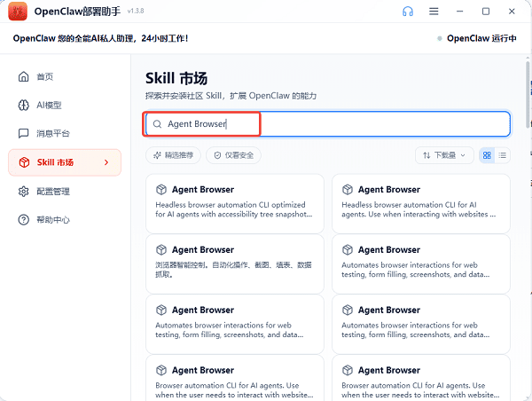Select Skill 市场 sidebar item
Image resolution: width=532 pixels, height=401 pixels.
click(x=65, y=162)
